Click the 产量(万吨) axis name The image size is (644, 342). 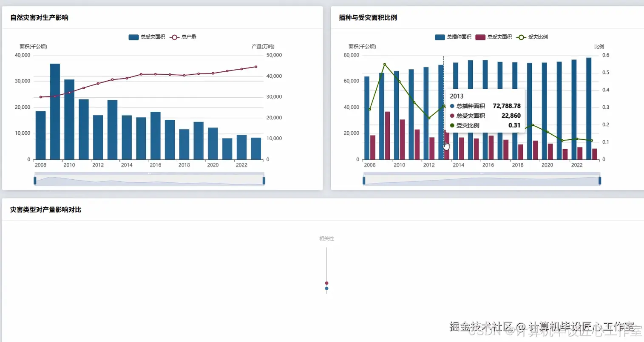point(263,47)
